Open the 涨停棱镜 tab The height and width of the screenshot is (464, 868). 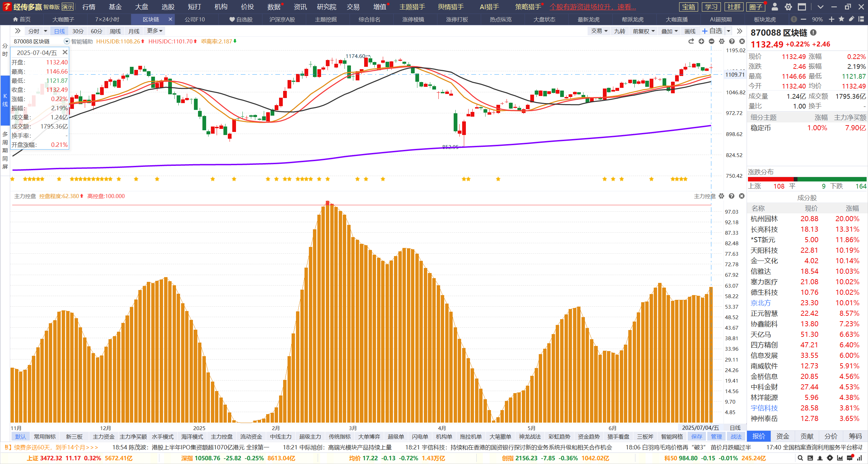click(x=413, y=19)
